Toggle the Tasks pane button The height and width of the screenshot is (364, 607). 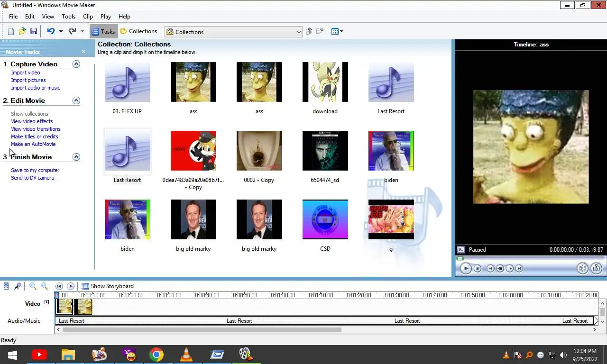click(x=103, y=31)
